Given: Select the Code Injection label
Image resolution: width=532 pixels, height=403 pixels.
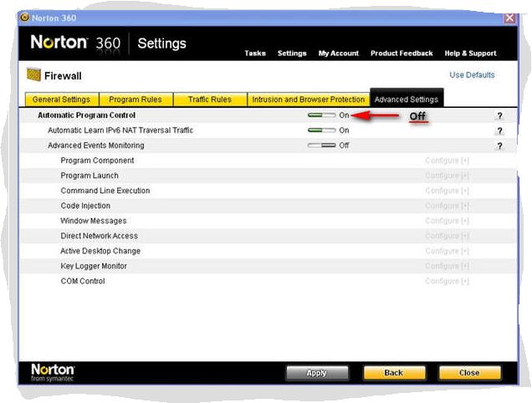Looking at the screenshot, I should pyautogui.click(x=85, y=206).
